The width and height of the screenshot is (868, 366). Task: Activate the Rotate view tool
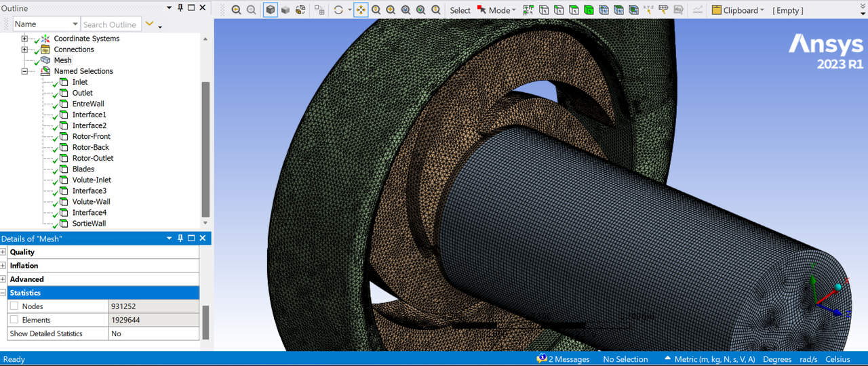338,10
